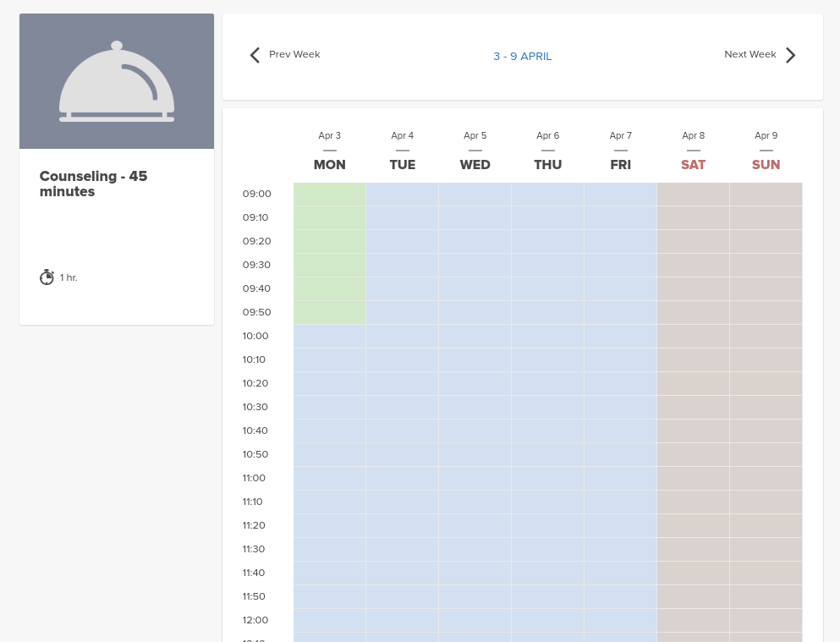Viewport: 840px width, 642px height.
Task: Book the Thursday 09:20 time slot
Action: click(x=547, y=242)
